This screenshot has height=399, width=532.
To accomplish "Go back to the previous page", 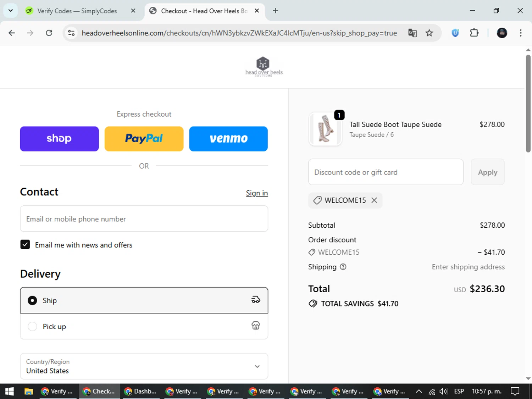I will [12, 33].
